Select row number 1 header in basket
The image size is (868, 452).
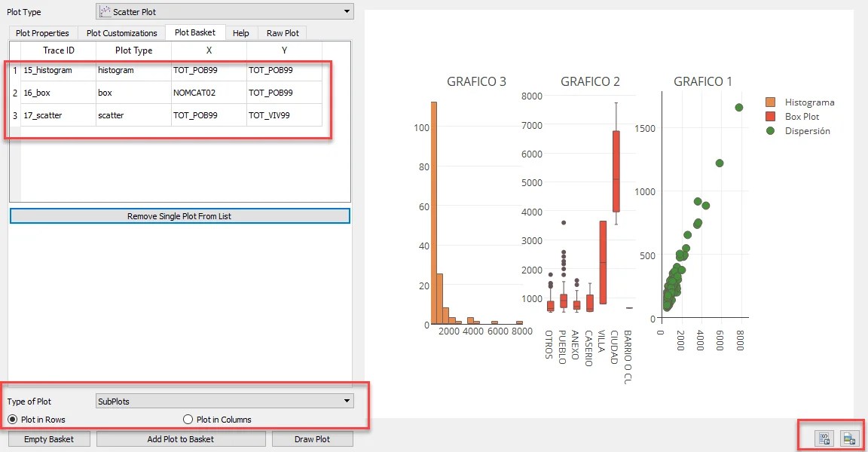pos(15,70)
